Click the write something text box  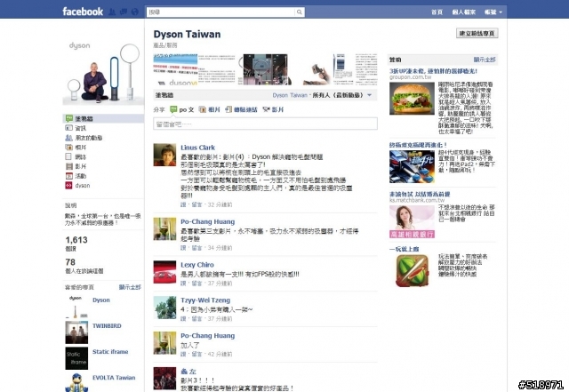point(265,124)
